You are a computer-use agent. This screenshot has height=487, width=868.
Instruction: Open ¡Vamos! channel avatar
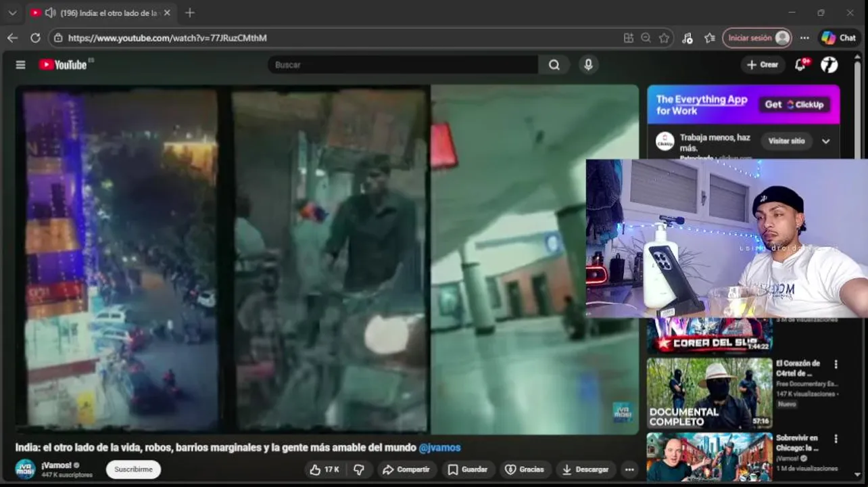25,469
